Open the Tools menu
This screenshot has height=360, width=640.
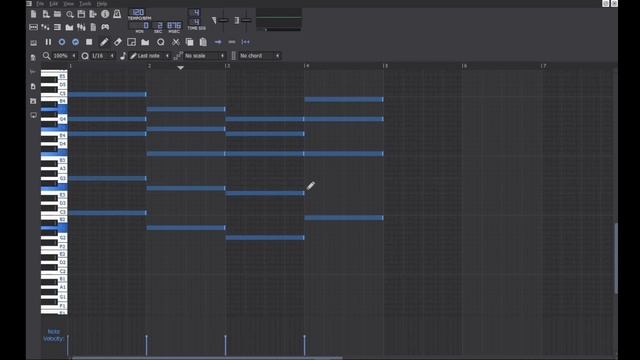[x=85, y=4]
